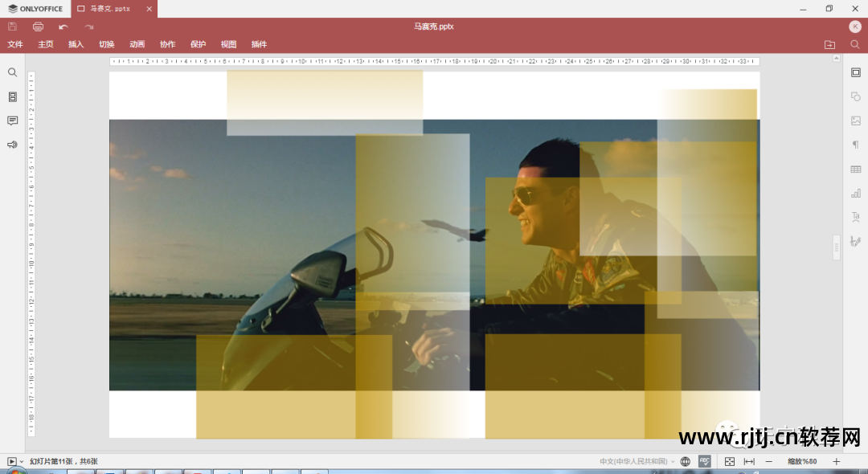Click the Print icon
This screenshot has height=474, width=868.
pos(38,26)
